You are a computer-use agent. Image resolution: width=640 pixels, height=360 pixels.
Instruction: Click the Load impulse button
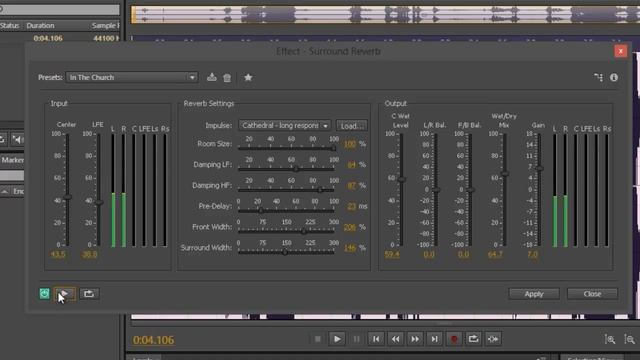351,126
